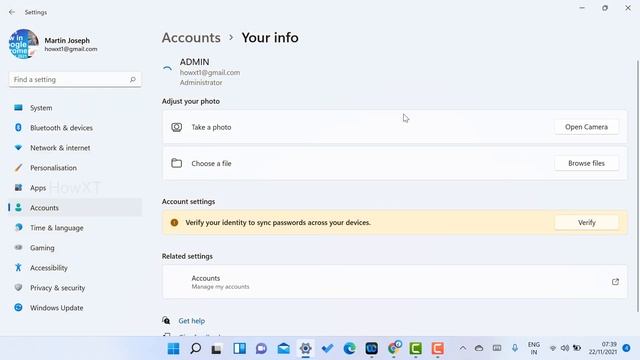Click the folder icon beside Choose a file

coord(176,163)
